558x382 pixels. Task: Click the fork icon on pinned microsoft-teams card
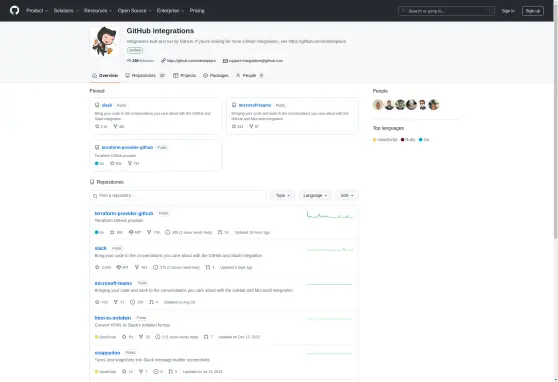251,126
